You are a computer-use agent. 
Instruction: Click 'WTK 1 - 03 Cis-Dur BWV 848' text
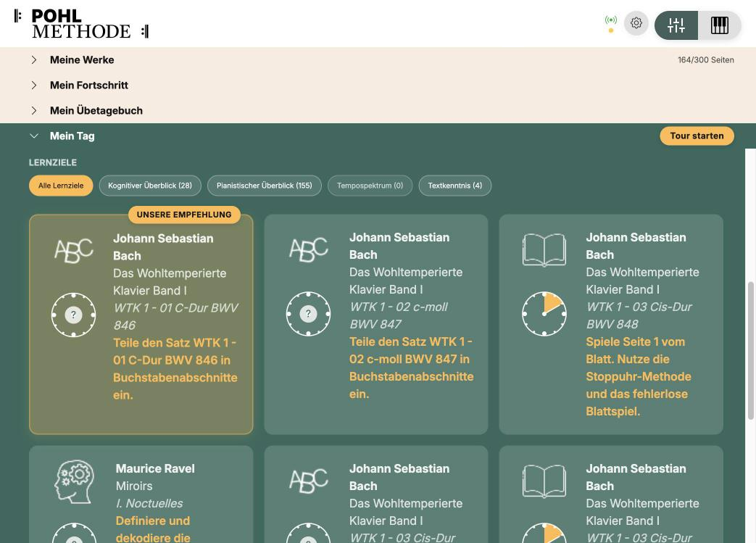pos(639,315)
